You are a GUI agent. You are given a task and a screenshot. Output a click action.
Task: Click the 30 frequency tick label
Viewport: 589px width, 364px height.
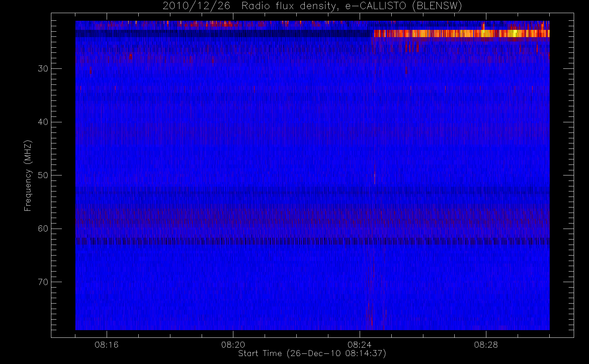tap(43, 68)
